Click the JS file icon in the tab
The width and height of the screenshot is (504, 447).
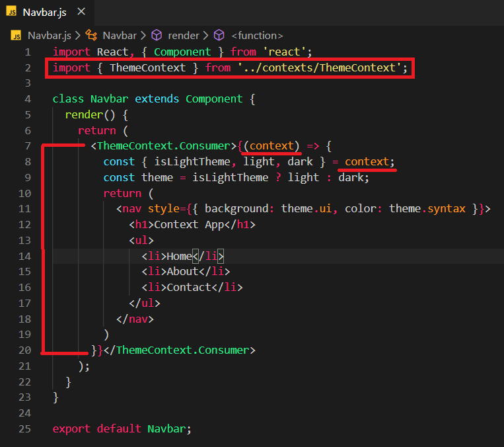point(13,12)
